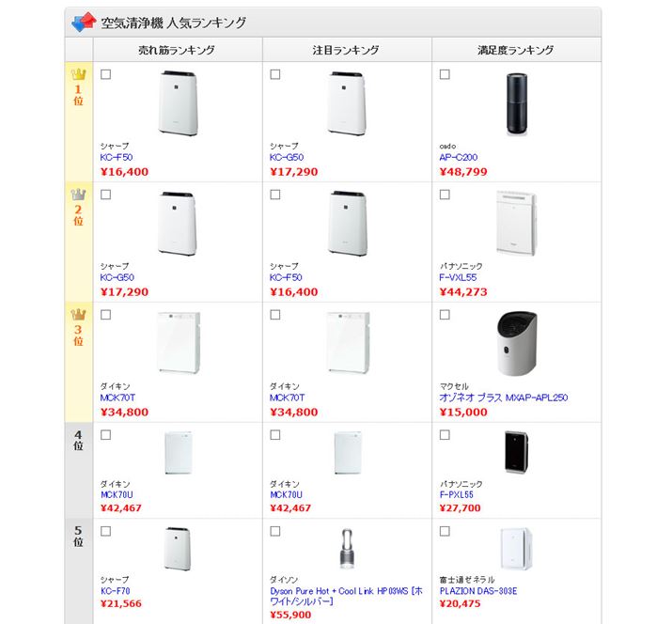The height and width of the screenshot is (624, 672).
Task: Click the ¥48,799 price of AP-C200
Action: pyautogui.click(x=462, y=172)
